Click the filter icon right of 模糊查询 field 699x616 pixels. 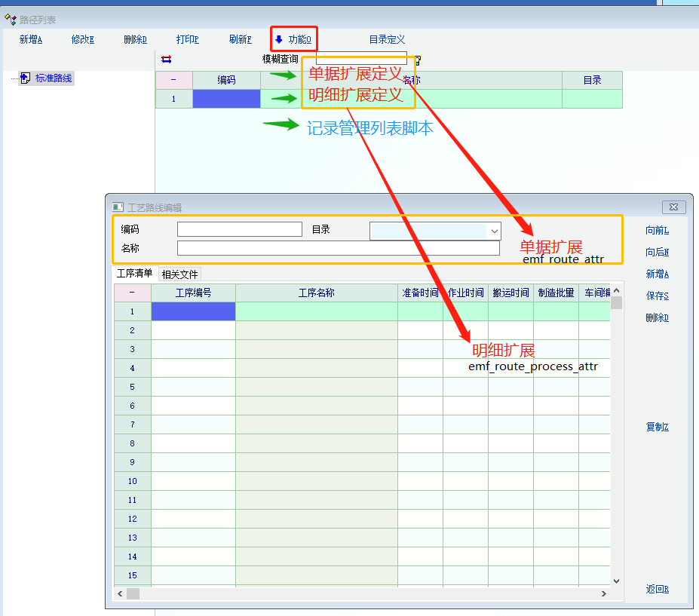coord(417,60)
